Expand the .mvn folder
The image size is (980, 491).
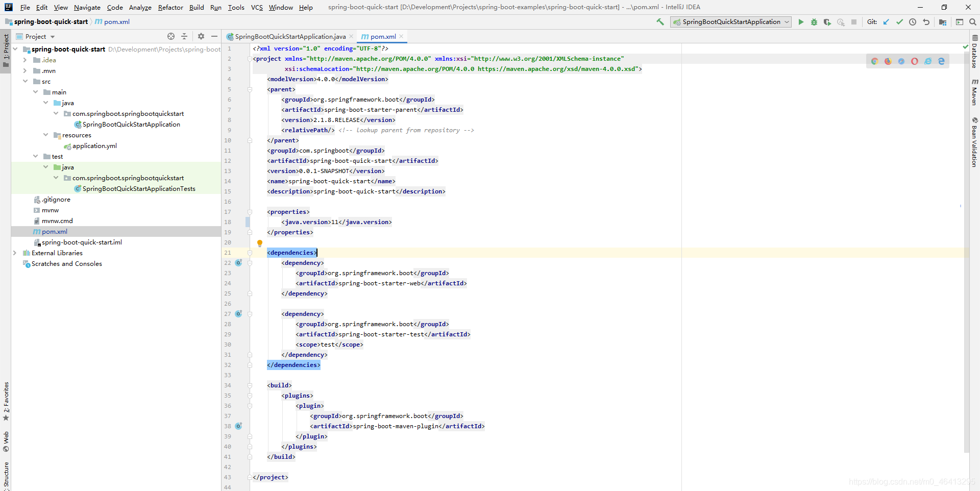[24, 70]
